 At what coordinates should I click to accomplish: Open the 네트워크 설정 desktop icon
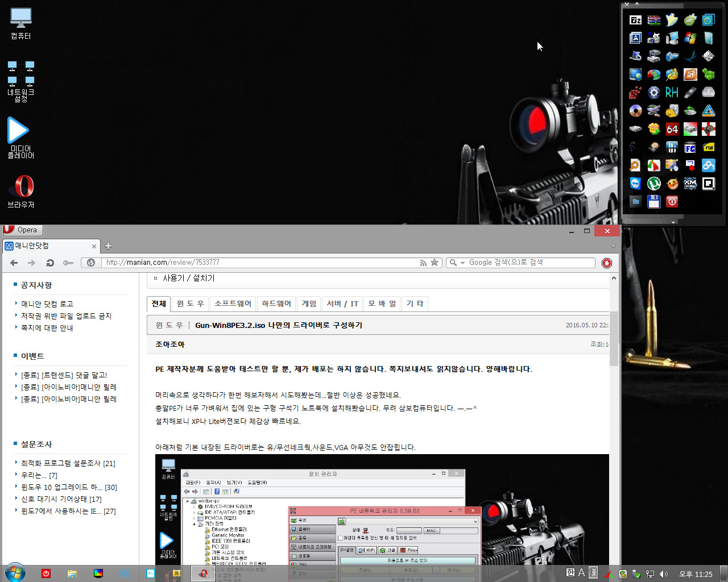tap(21, 81)
